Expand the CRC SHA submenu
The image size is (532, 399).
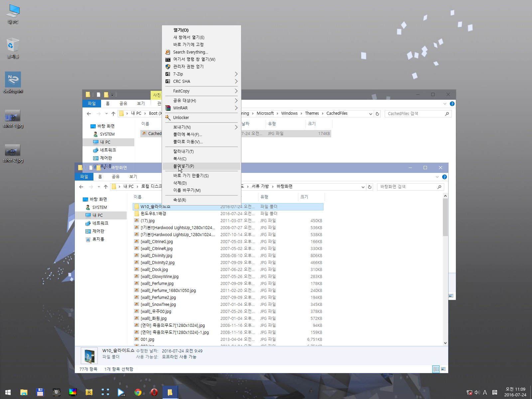click(201, 81)
